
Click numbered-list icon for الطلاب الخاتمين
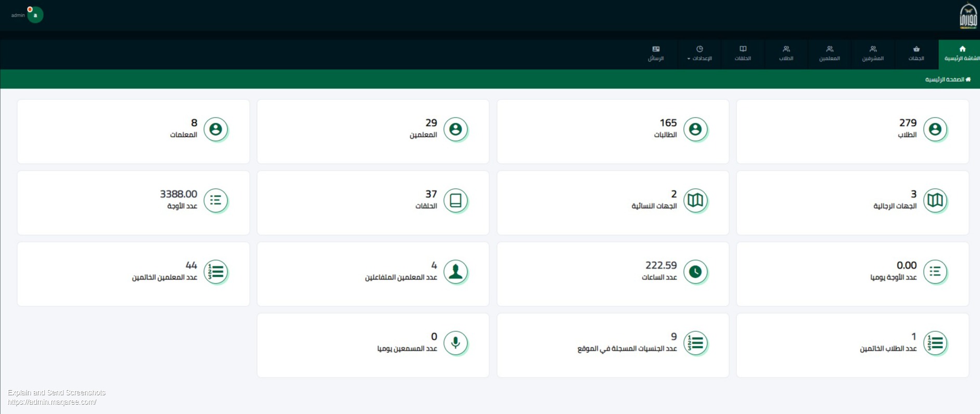[935, 343]
